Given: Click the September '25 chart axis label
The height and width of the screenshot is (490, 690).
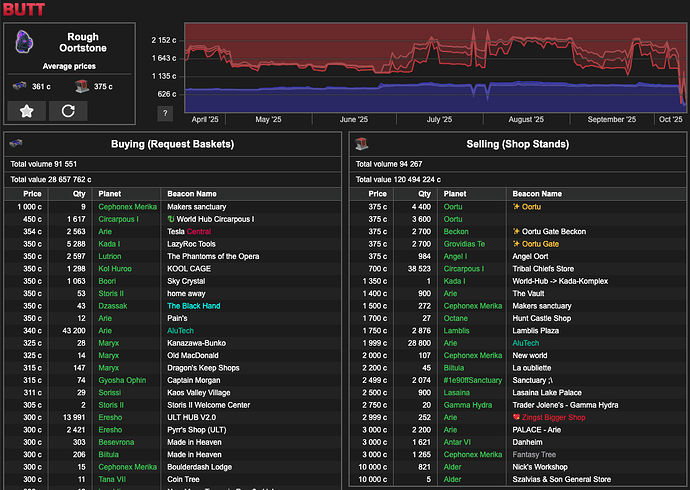Looking at the screenshot, I should 612,119.
